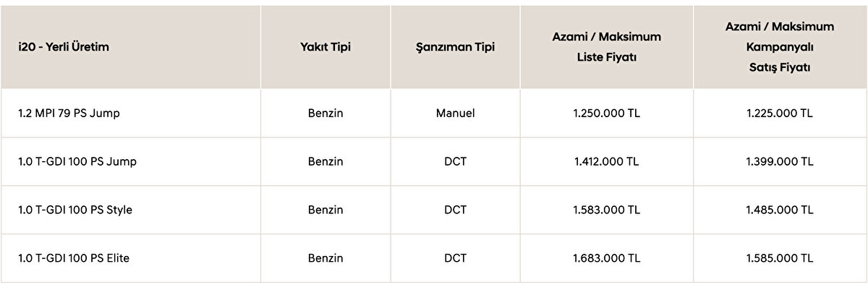
Task: Select the campaign price "1.225.000 TL"
Action: tap(780, 114)
